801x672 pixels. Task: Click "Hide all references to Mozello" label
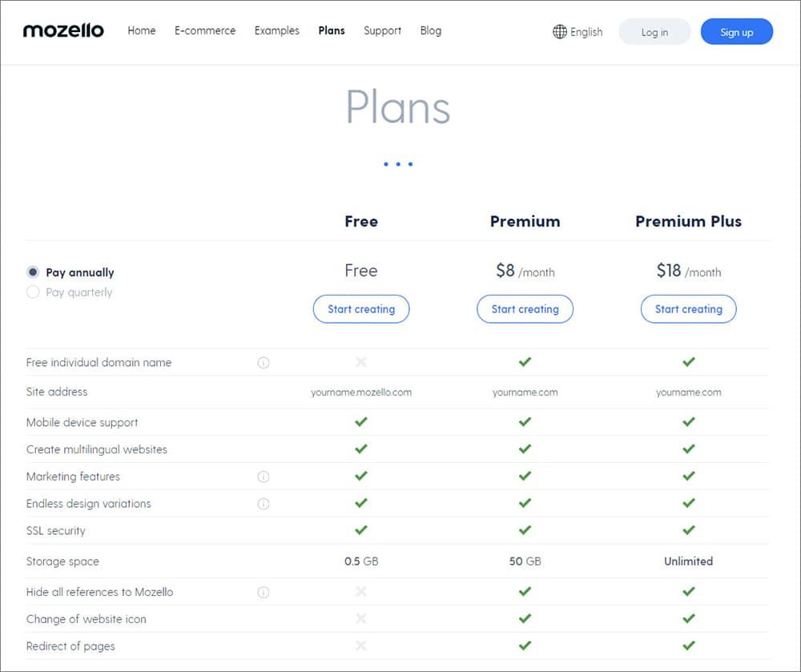click(99, 592)
